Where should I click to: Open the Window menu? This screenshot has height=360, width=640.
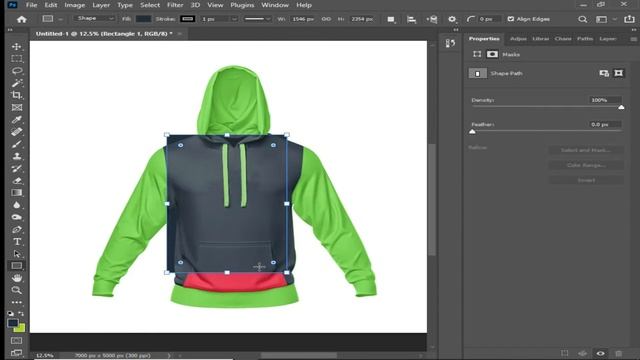tap(275, 5)
